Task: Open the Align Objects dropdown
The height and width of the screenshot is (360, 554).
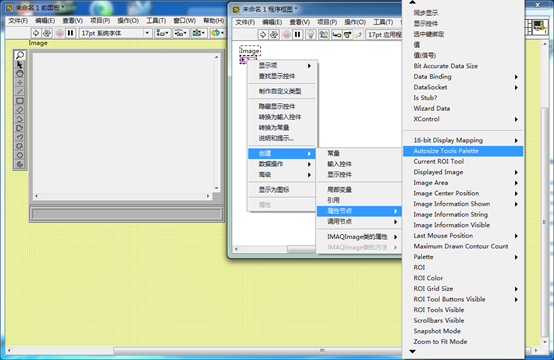Action: tap(163, 33)
